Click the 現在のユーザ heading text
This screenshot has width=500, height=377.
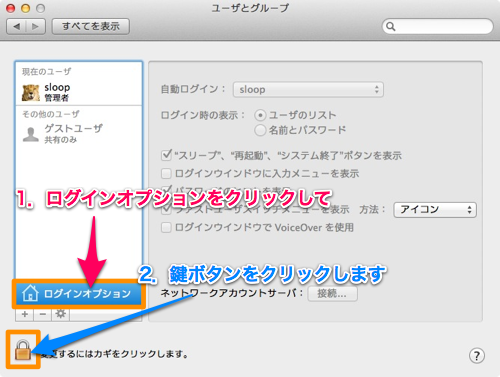46,72
